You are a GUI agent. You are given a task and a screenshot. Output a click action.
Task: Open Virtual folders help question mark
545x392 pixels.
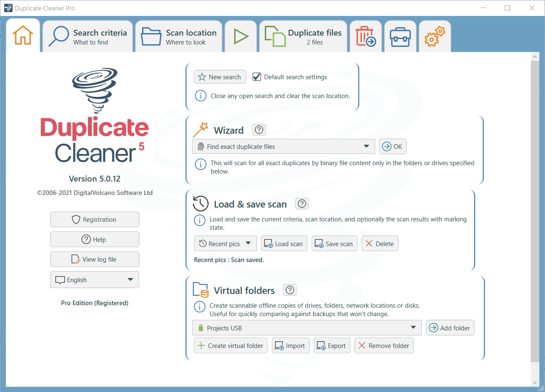click(x=290, y=290)
